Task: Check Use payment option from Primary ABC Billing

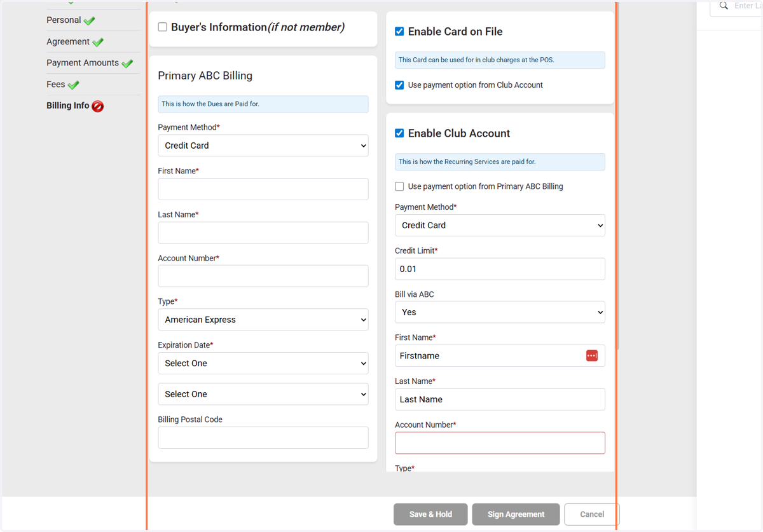Action: 399,186
